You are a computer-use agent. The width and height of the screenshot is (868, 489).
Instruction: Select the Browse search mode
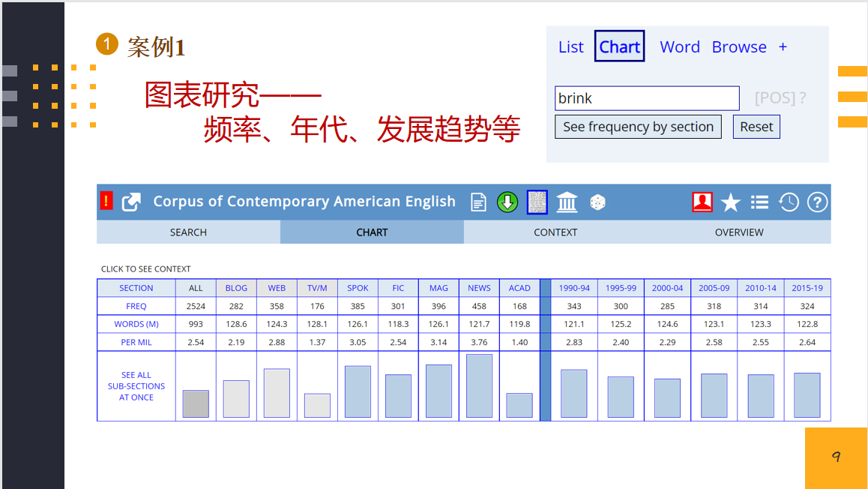pos(739,47)
